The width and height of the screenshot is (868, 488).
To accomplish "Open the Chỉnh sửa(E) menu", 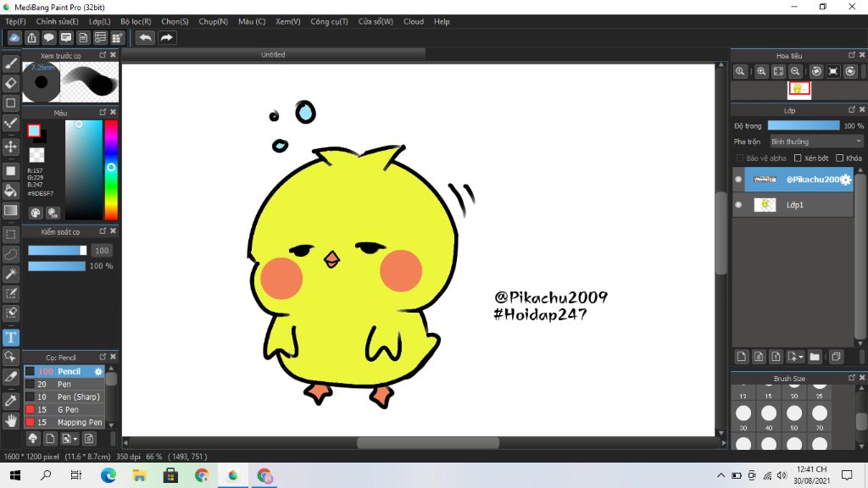I will 57,21.
